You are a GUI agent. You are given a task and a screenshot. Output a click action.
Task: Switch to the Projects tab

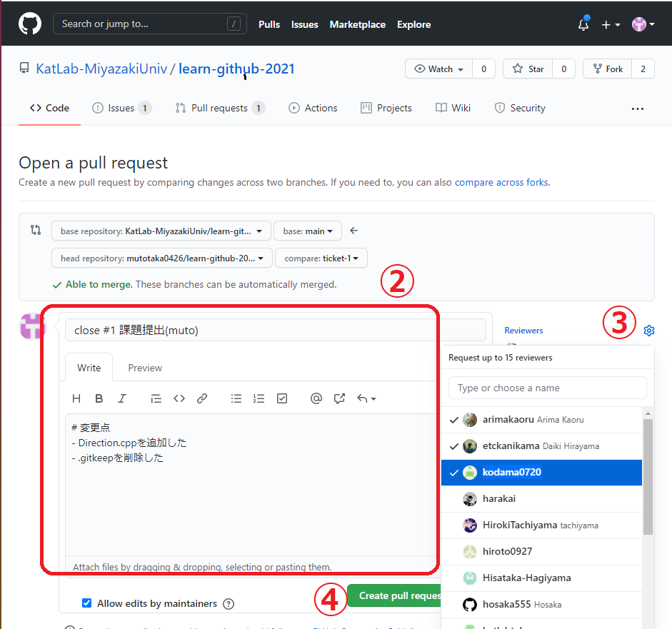click(386, 108)
